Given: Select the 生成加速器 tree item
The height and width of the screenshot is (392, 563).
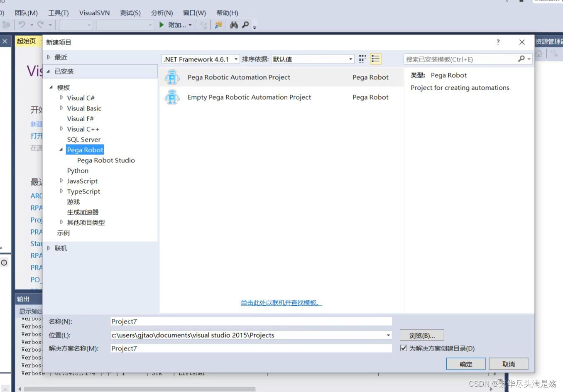Looking at the screenshot, I should coord(83,212).
